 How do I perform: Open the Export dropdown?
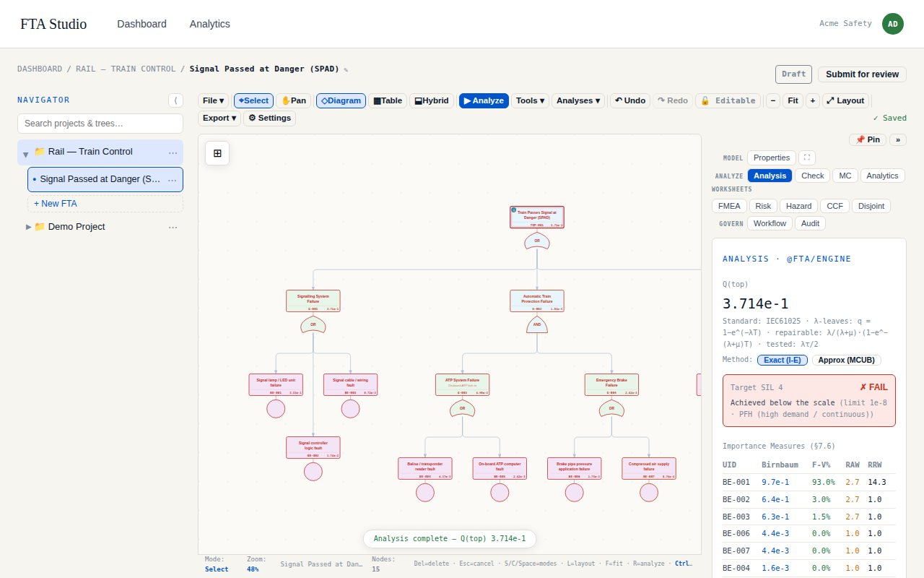pos(219,118)
